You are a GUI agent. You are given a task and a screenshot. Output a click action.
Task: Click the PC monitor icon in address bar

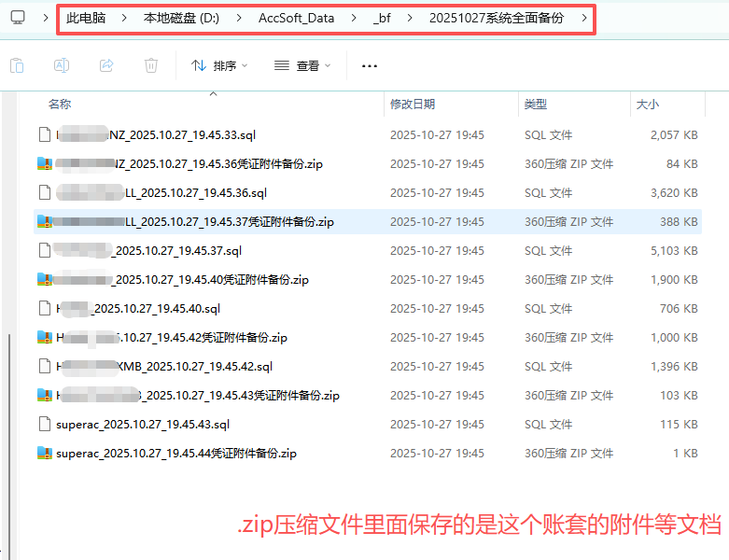[18, 18]
